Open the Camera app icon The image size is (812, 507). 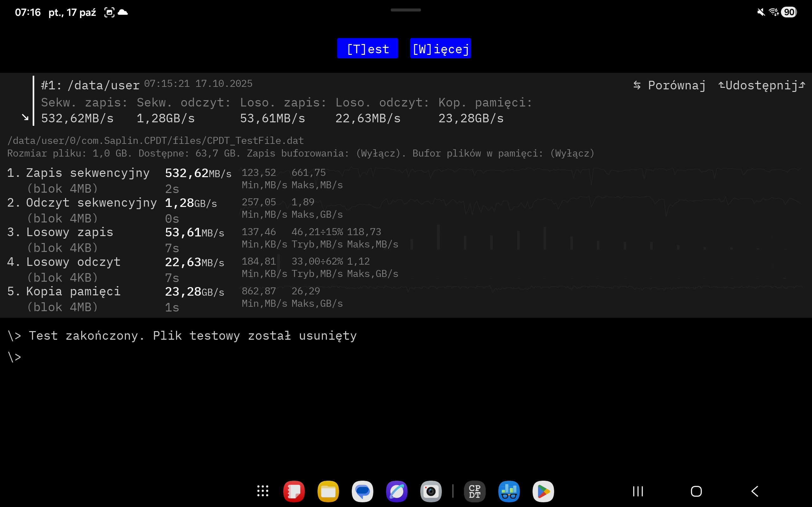431,491
